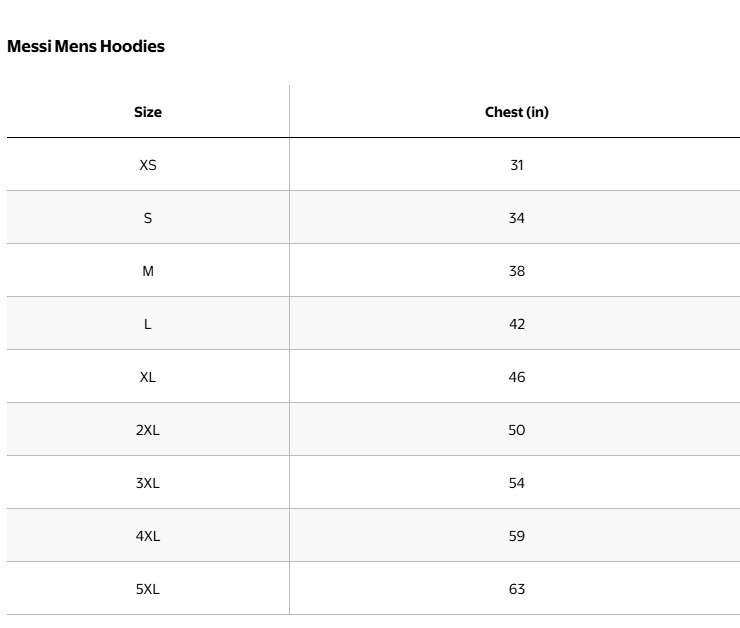The height and width of the screenshot is (628, 740).
Task: Click the S size cell
Action: (x=148, y=218)
